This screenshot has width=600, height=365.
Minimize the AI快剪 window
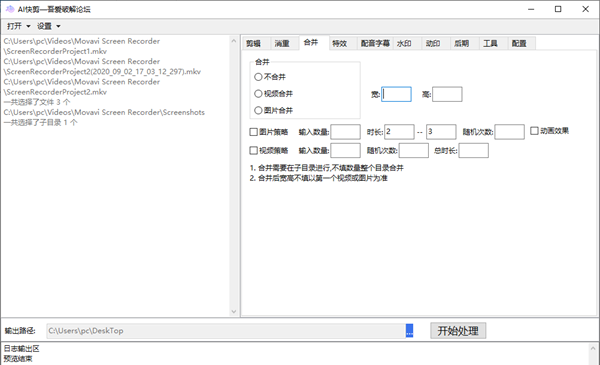pos(531,9)
